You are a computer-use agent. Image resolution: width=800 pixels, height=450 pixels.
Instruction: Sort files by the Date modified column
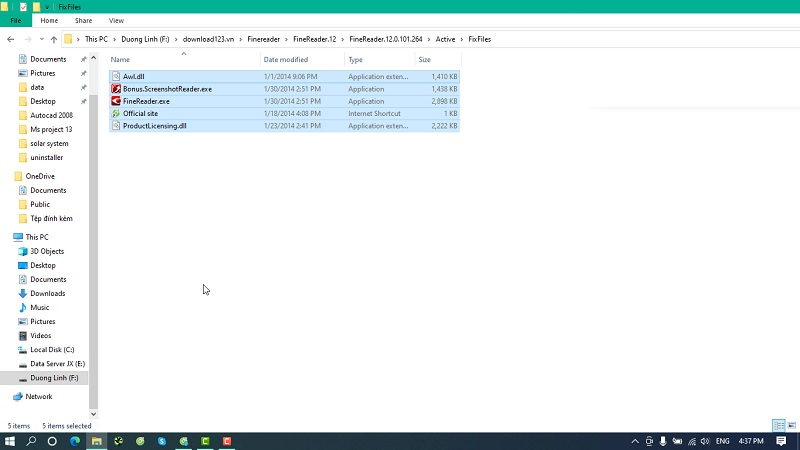pos(286,60)
